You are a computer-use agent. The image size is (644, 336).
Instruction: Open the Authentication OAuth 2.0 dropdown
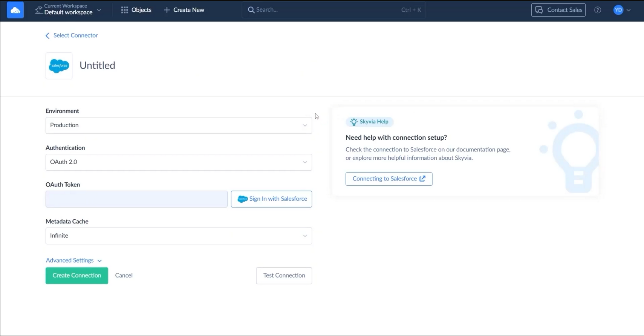179,162
